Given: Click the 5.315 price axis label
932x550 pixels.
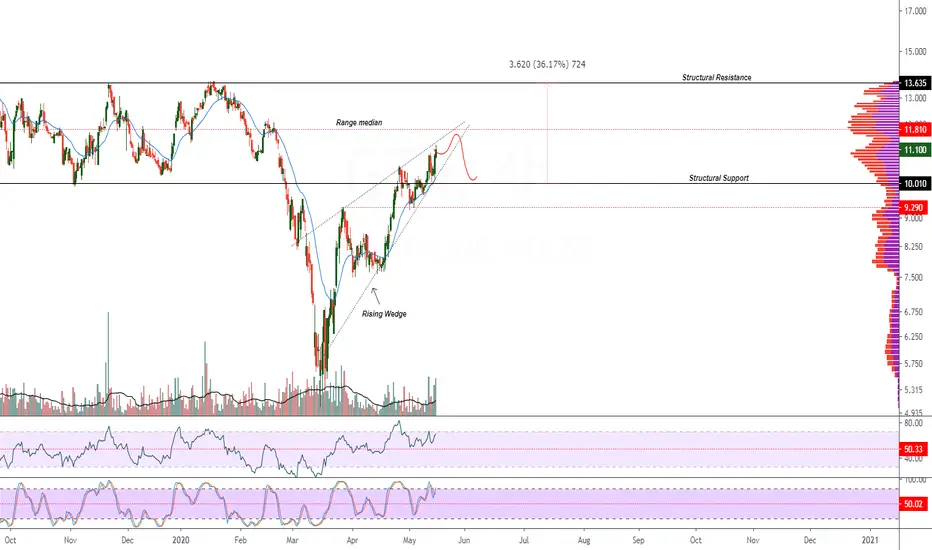Looking at the screenshot, I should (x=914, y=390).
